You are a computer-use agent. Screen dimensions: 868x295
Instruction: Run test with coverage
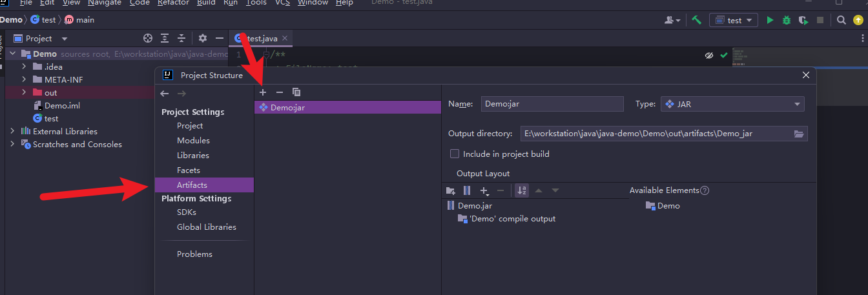(x=803, y=20)
